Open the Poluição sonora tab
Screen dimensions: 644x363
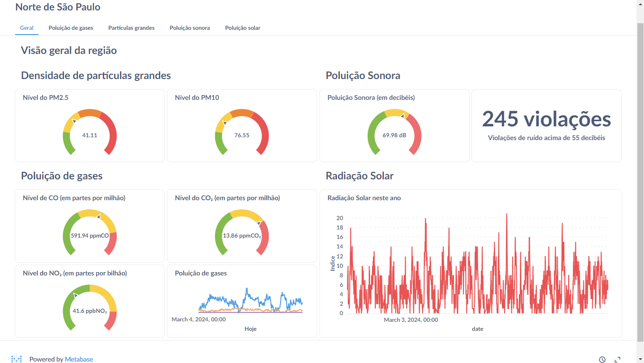[x=190, y=28]
